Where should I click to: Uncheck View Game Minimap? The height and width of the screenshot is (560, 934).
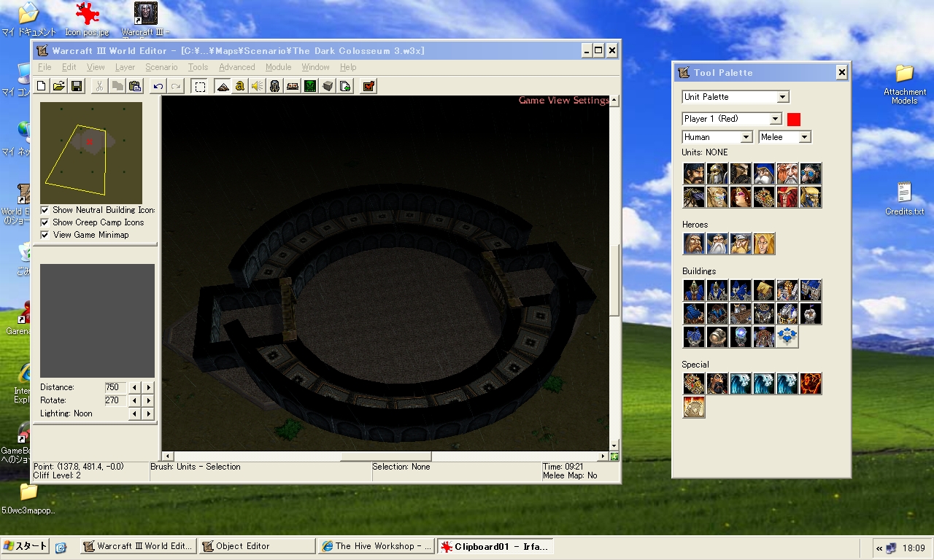[x=45, y=235]
